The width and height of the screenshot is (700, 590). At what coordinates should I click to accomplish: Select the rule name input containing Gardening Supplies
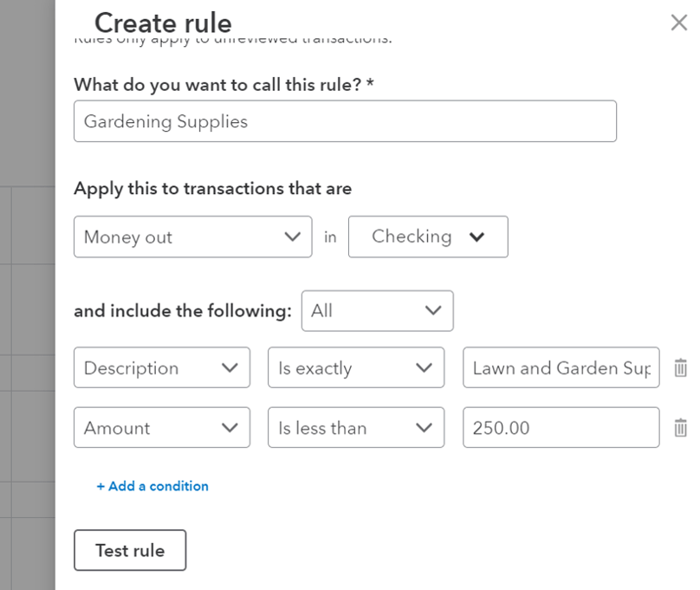tap(345, 121)
